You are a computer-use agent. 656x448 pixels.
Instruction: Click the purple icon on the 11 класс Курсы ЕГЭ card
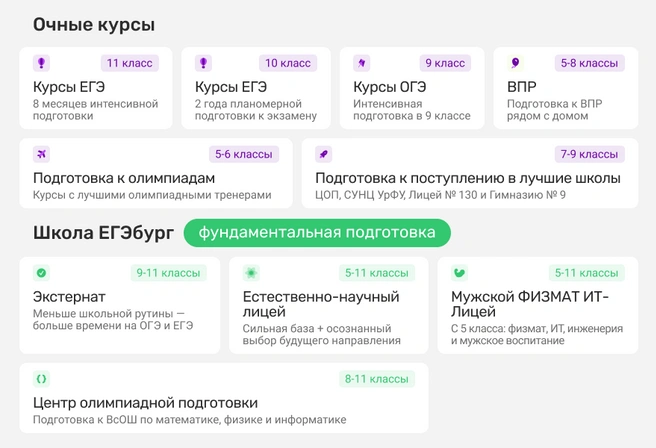[x=41, y=63]
